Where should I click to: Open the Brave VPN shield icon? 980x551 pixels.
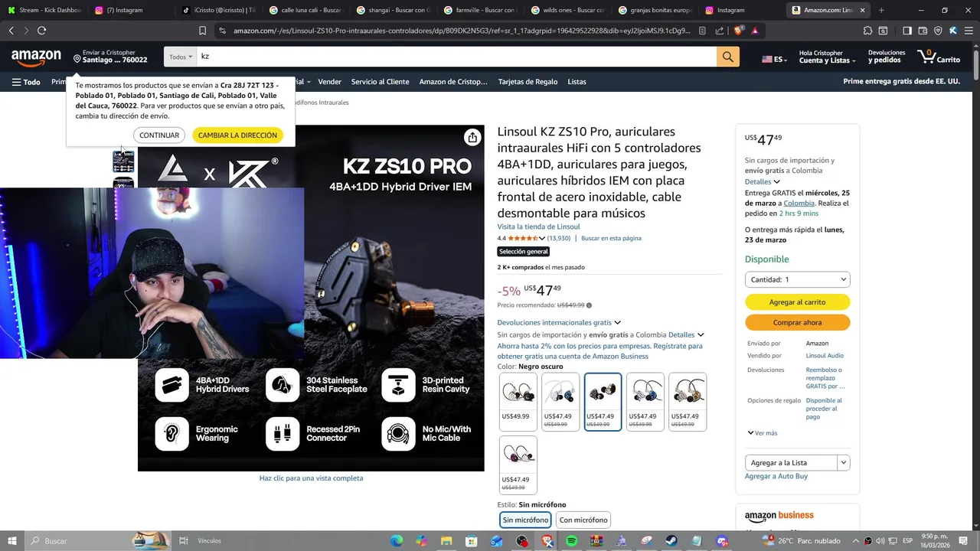[938, 31]
